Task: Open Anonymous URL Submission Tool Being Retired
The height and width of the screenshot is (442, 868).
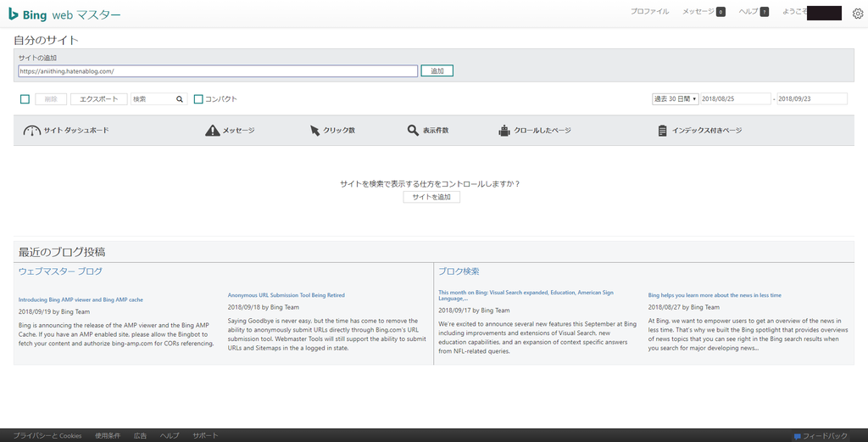Action: 287,295
